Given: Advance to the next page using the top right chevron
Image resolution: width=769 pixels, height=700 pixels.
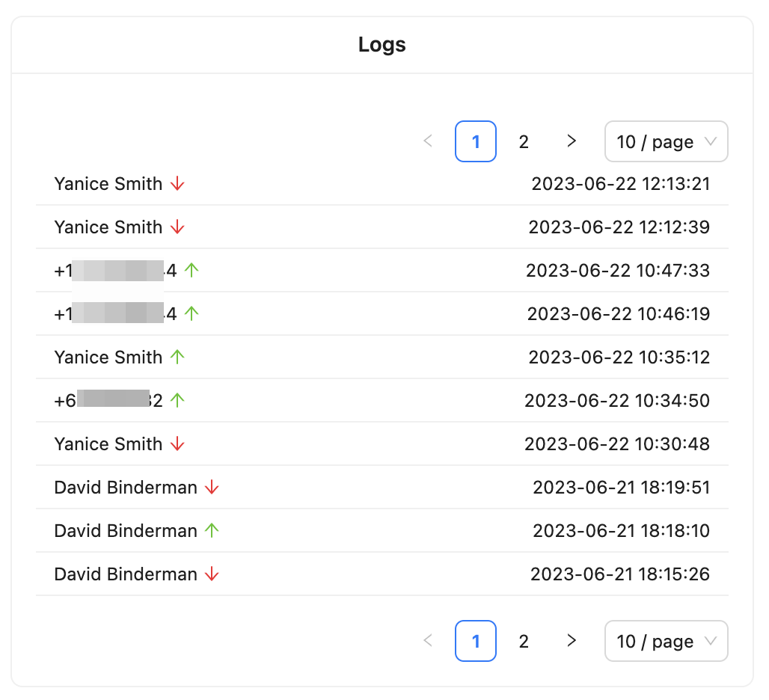Looking at the screenshot, I should coord(572,141).
